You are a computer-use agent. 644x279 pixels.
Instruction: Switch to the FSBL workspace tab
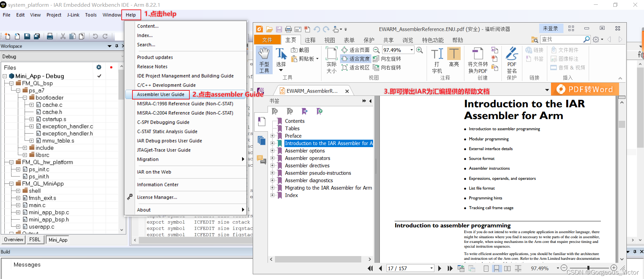point(35,240)
